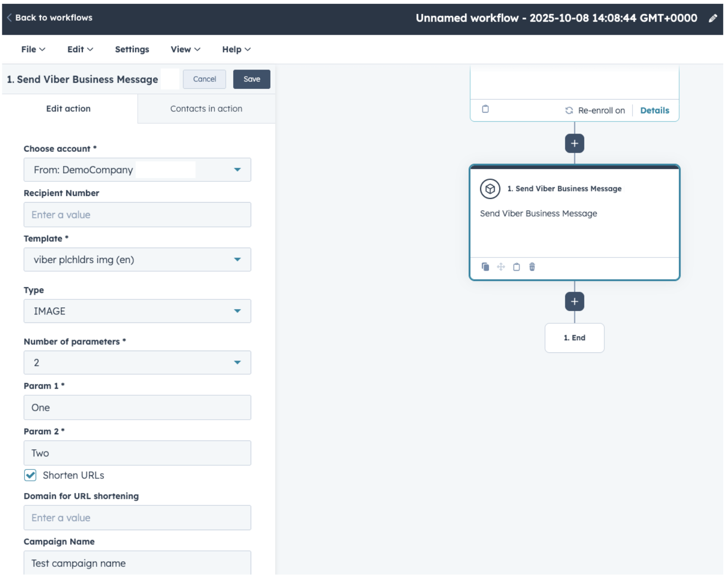The image size is (728, 579).
Task: Change the Number of parameters dropdown
Action: coord(137,362)
